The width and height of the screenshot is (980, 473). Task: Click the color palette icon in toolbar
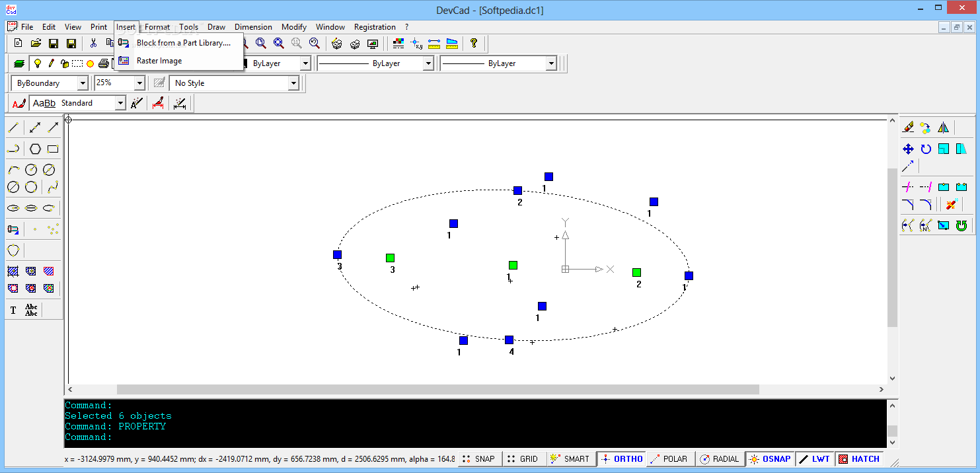(x=398, y=44)
